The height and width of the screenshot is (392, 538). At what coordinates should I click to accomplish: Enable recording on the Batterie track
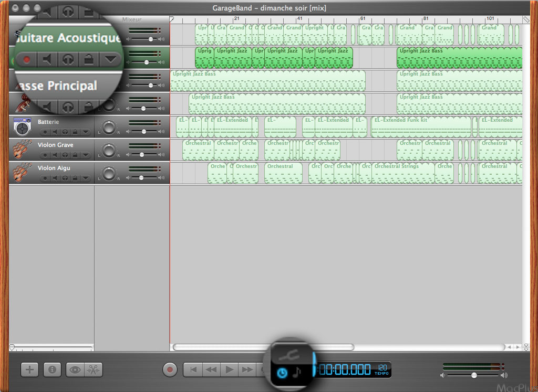(45, 132)
